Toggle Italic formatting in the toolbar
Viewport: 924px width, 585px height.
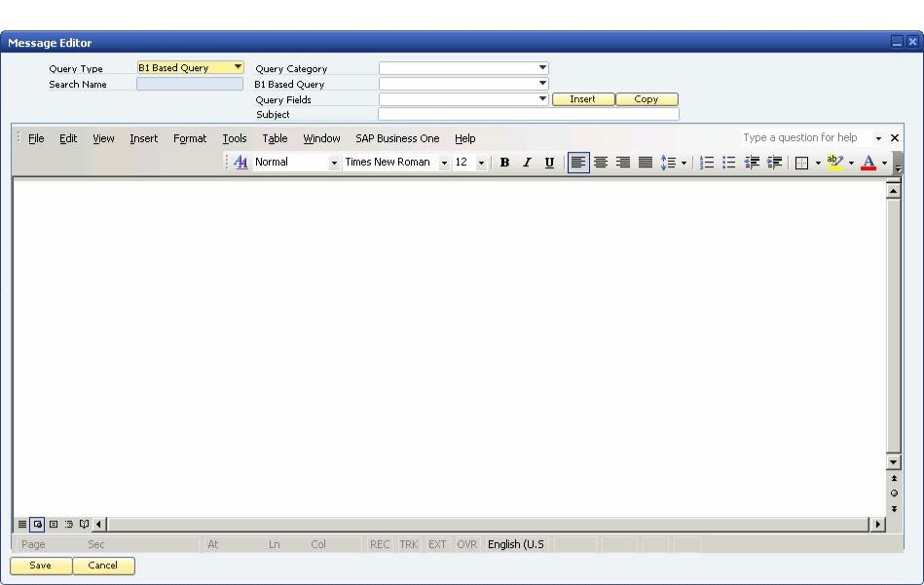527,163
